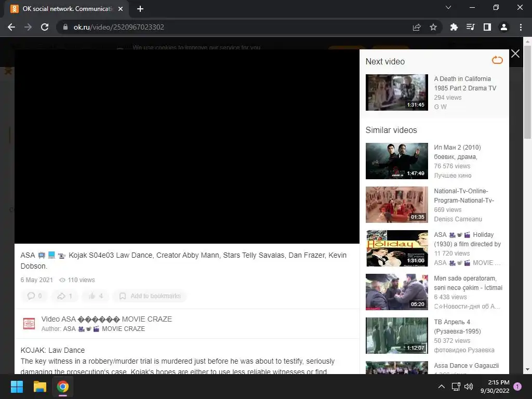Open A Death in California thumbnail
Screen dimensions: 532x399
pos(396,92)
